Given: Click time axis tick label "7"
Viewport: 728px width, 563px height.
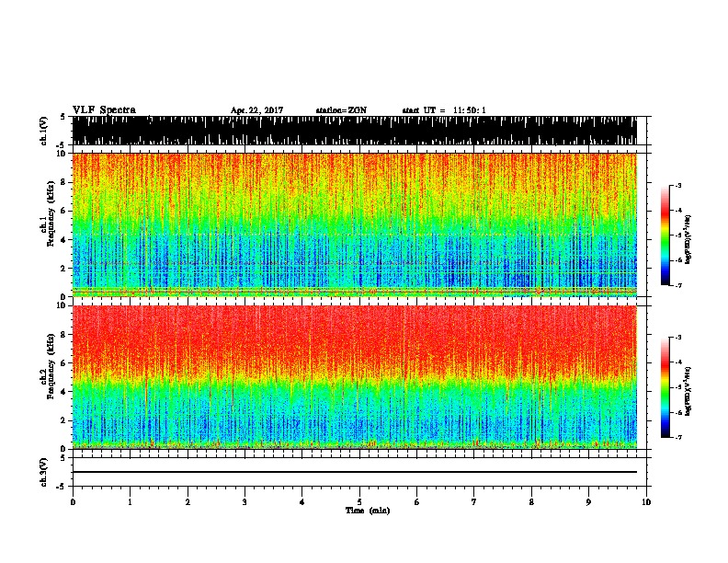Looking at the screenshot, I should pos(474,502).
